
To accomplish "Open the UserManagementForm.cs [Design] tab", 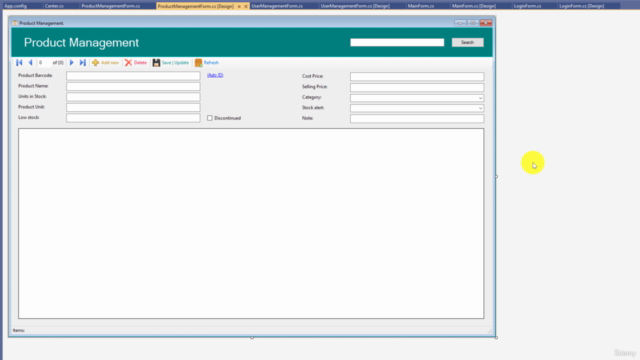I will coord(355,6).
